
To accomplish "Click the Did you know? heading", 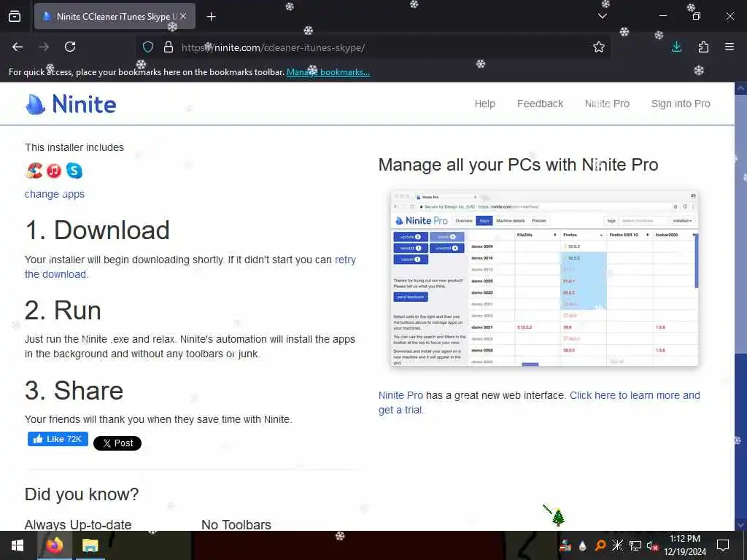I will pos(82,494).
